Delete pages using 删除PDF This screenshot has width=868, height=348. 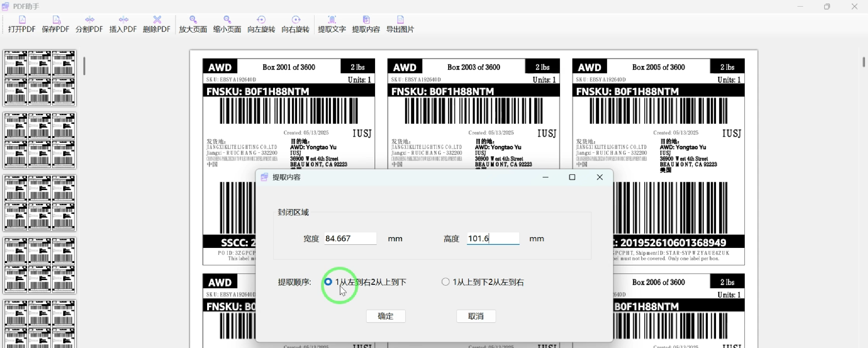(157, 24)
